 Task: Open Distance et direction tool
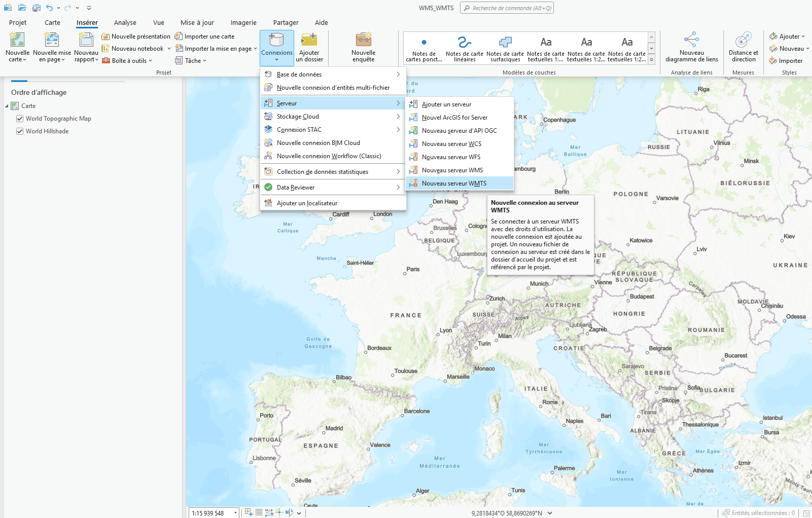743,41
